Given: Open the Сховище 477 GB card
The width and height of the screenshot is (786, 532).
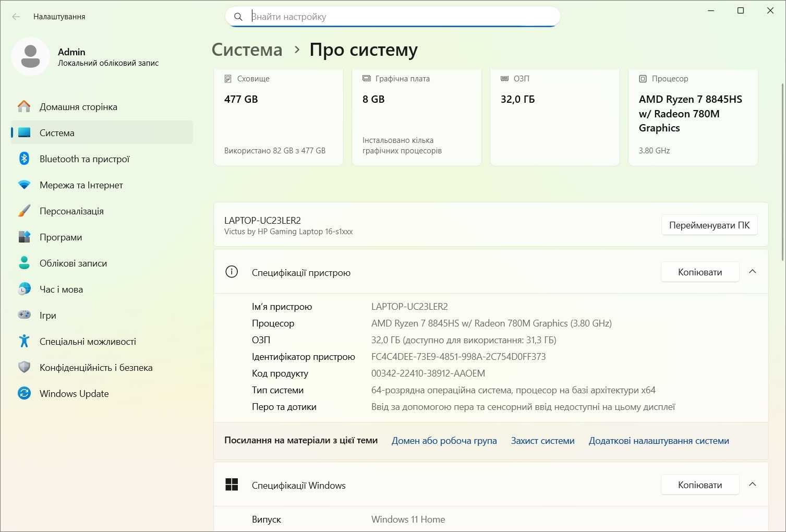Looking at the screenshot, I should [279, 117].
